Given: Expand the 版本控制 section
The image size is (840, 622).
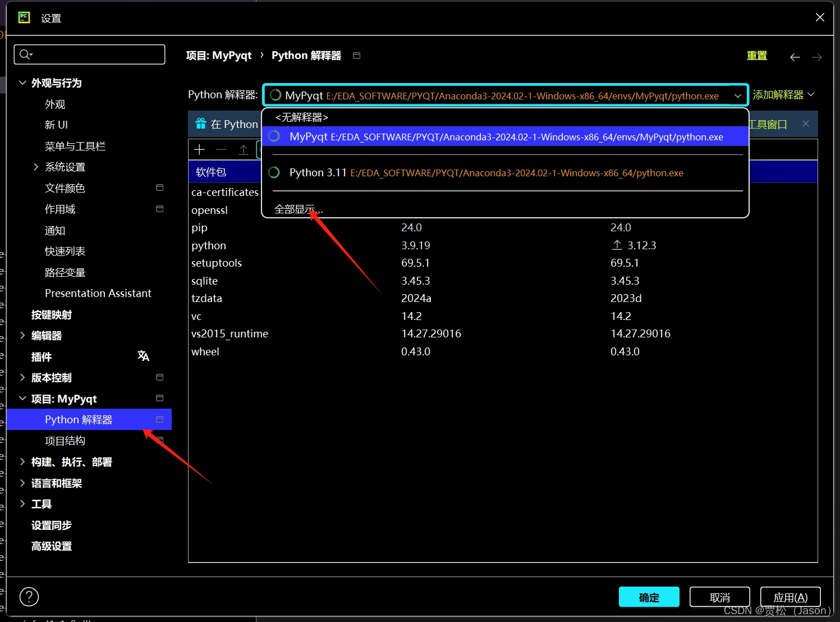Looking at the screenshot, I should [x=22, y=377].
